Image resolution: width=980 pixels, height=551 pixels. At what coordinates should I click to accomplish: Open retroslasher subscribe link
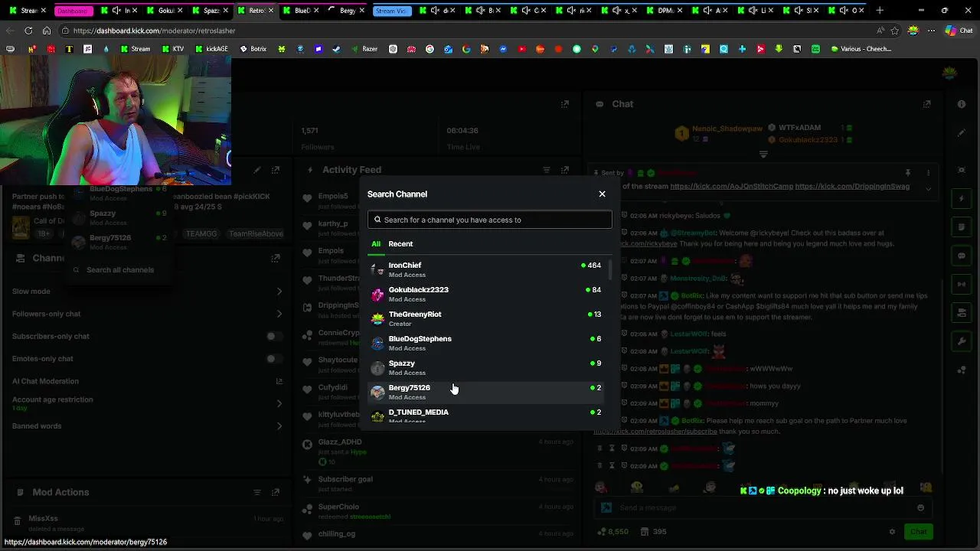[x=655, y=432]
